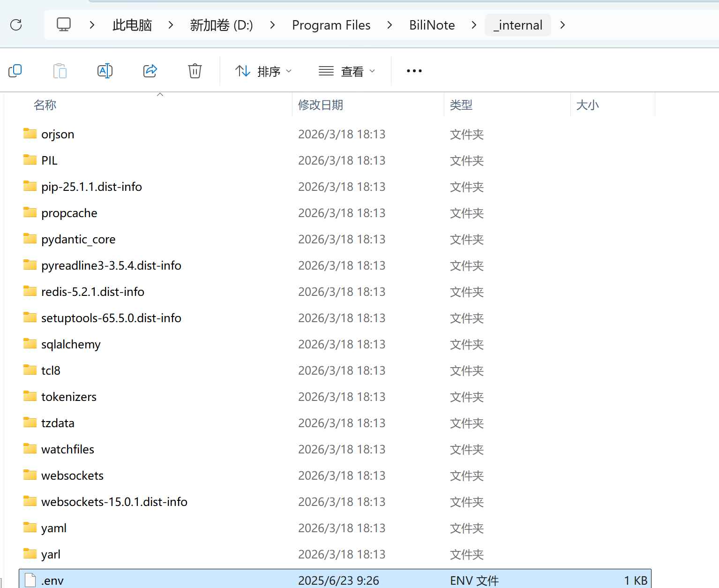The height and width of the screenshot is (588, 719).
Task: Click the computer monitor icon in address bar
Action: click(x=64, y=24)
